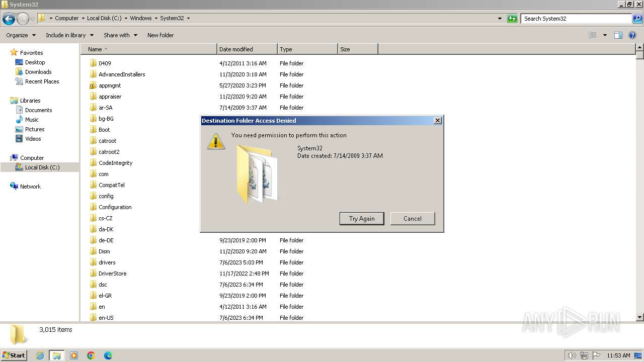Open Help via the question mark icon

click(633, 35)
